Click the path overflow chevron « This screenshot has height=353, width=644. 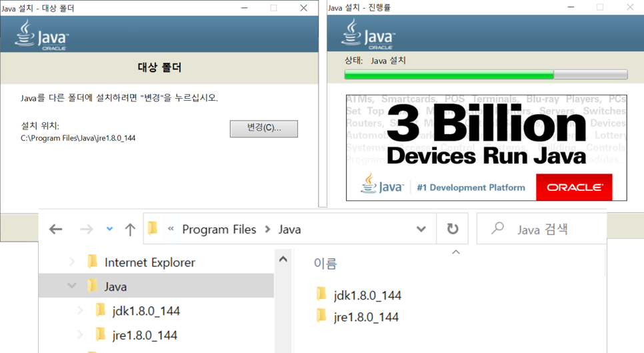click(171, 229)
